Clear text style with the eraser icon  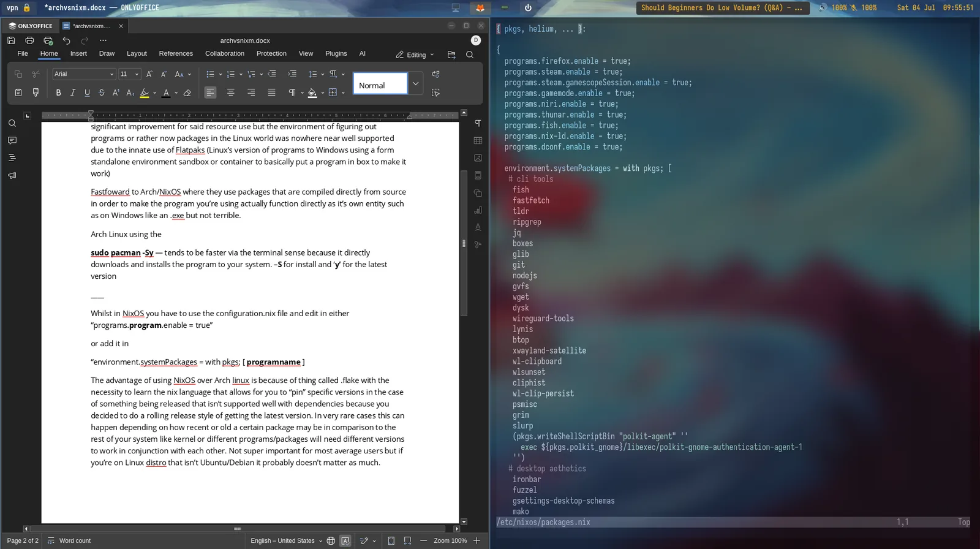tap(187, 93)
